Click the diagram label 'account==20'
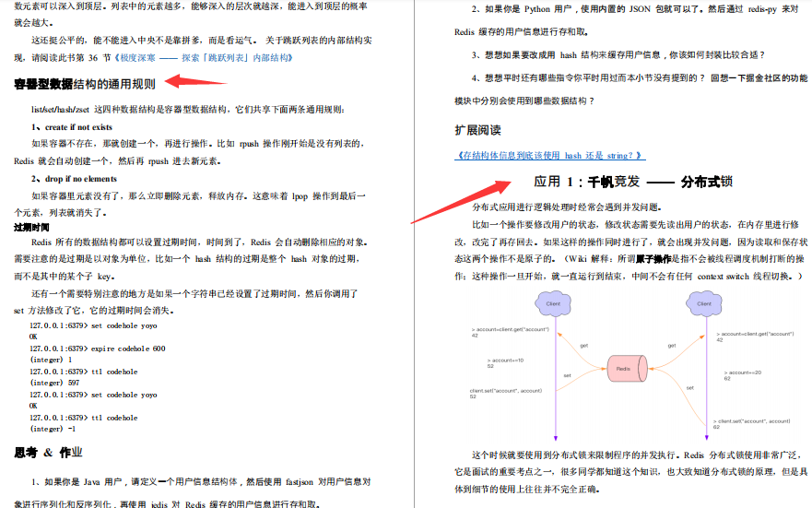The width and height of the screenshot is (812, 508). 743,372
